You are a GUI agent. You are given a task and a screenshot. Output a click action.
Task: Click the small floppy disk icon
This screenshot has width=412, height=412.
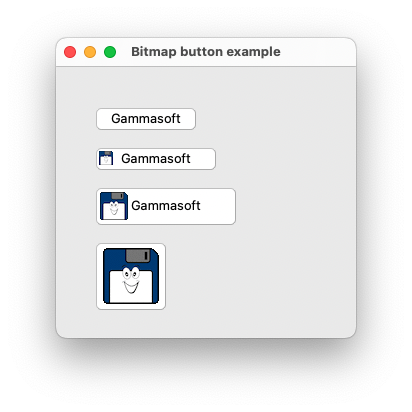pos(106,158)
